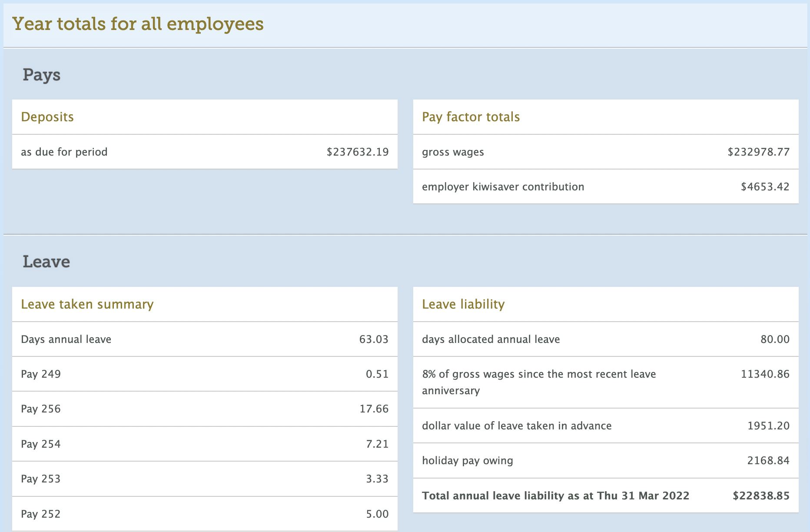Screen dimensions: 810x532
Task: Click the Year totals for all employees heading
Action: point(138,24)
